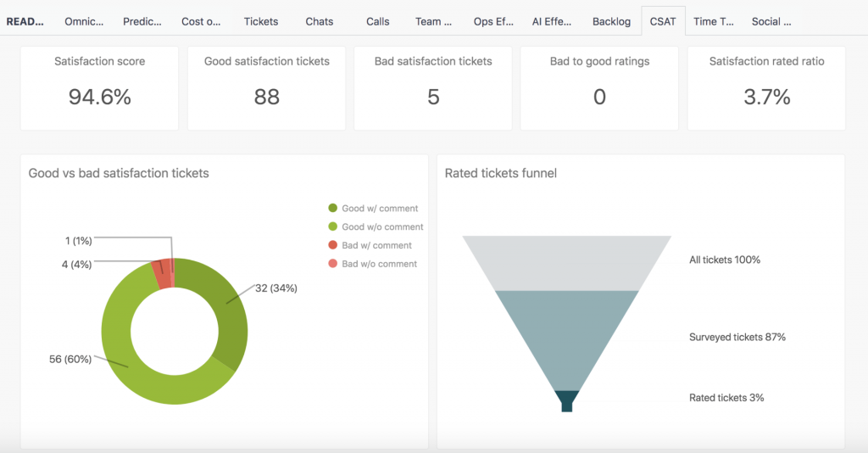
Task: Go to the README tab
Action: pos(25,21)
